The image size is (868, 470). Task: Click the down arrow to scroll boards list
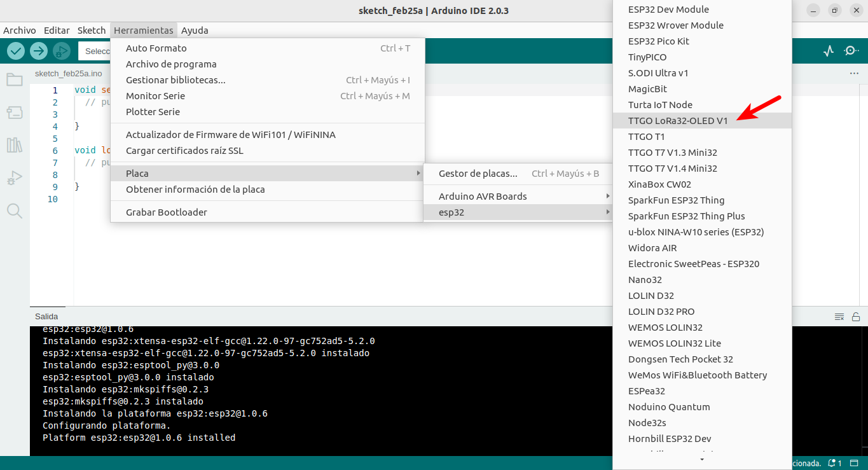[x=702, y=459]
